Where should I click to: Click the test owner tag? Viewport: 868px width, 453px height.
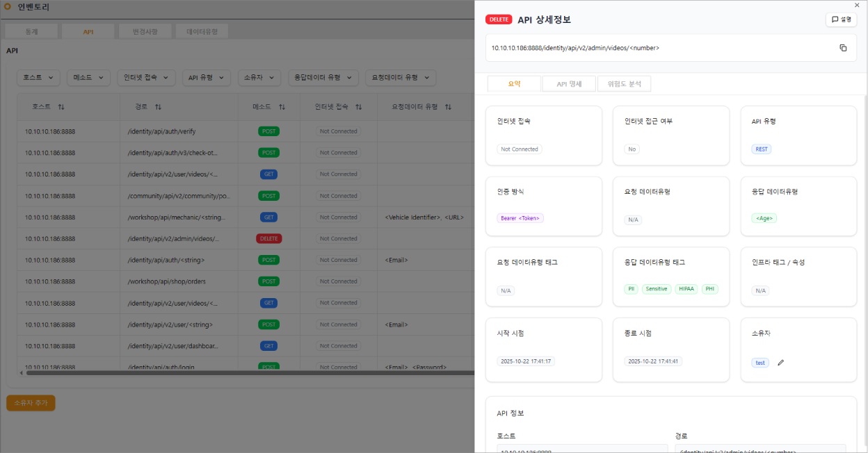click(x=760, y=363)
